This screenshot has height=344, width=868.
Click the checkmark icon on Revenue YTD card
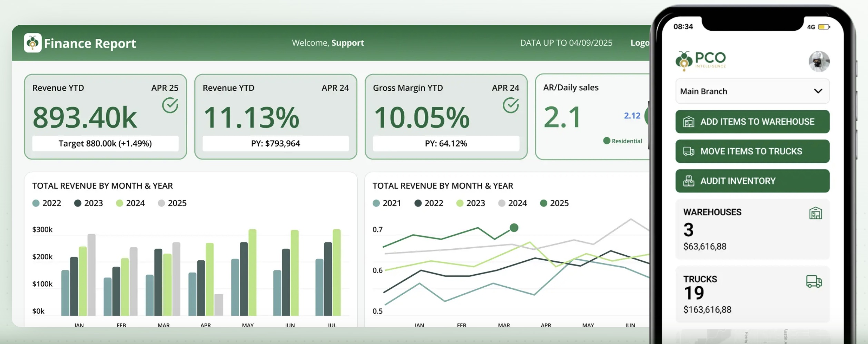(x=170, y=105)
